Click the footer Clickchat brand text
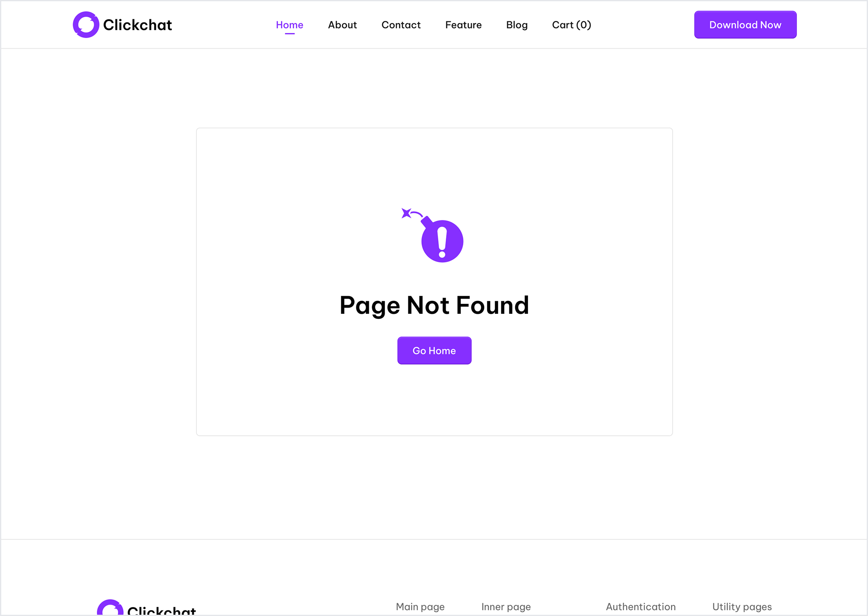The image size is (868, 616). (161, 611)
